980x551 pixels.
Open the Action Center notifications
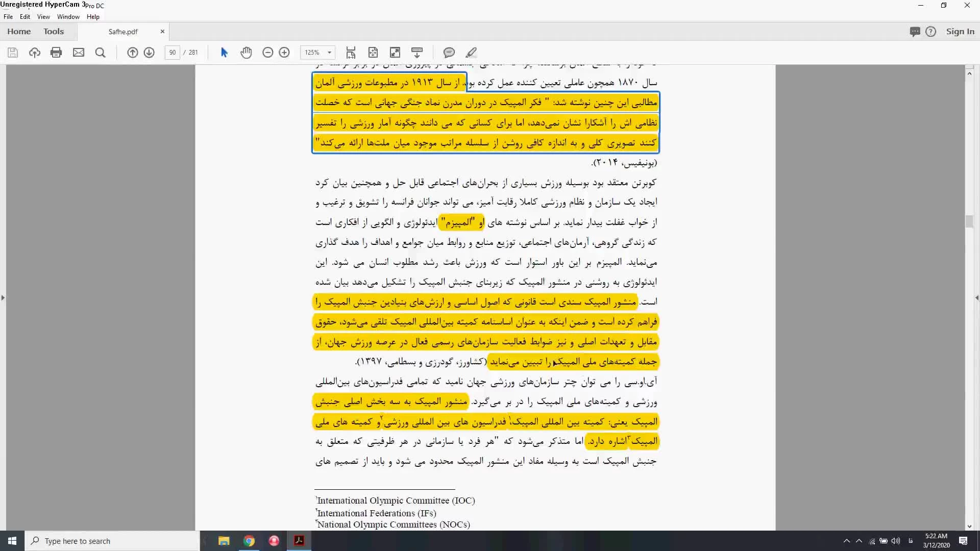tap(963, 541)
